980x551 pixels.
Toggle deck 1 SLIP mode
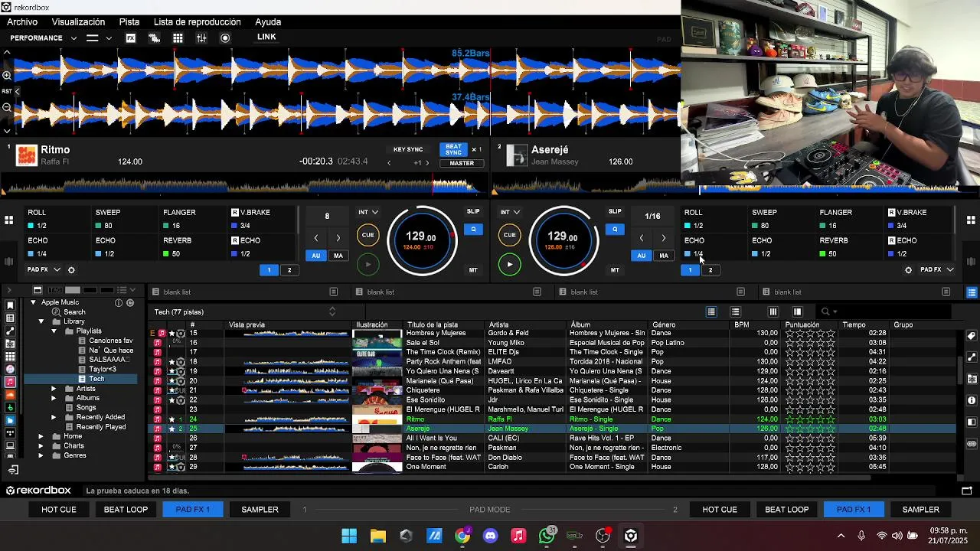473,212
